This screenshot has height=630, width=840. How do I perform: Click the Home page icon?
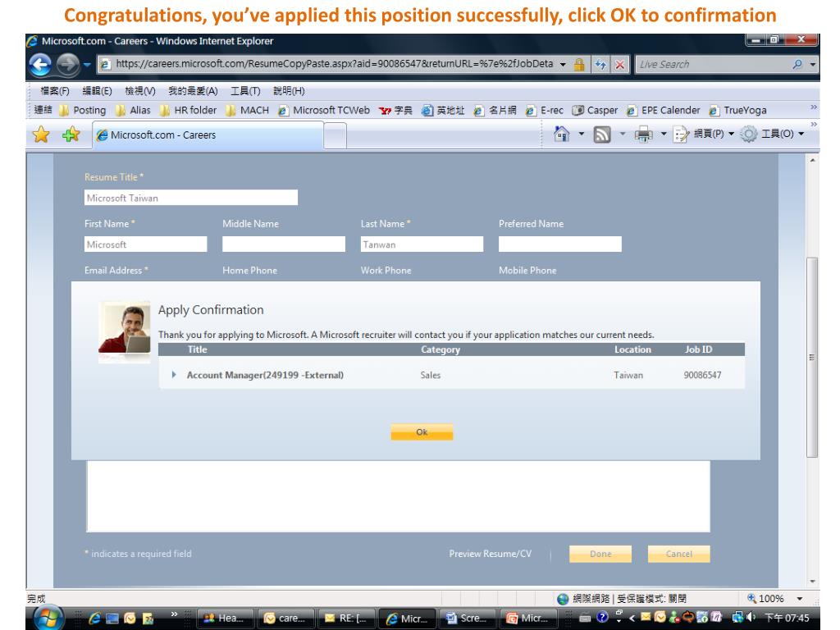tap(561, 134)
